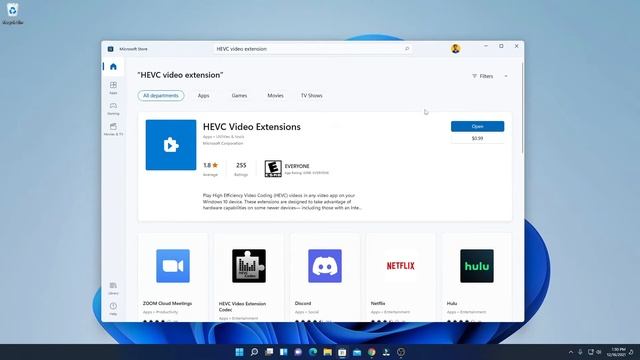The width and height of the screenshot is (640, 360).
Task: Open the user profile avatar
Action: pos(456,49)
